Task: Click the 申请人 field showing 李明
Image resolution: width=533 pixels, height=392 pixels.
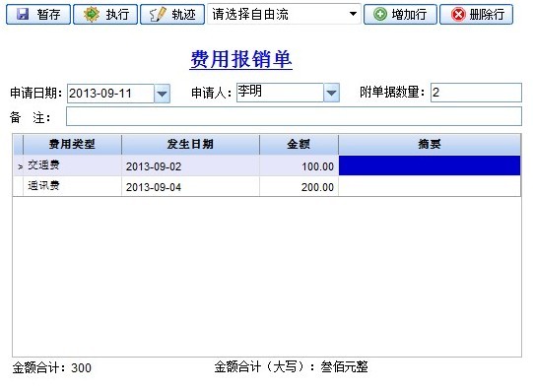Action: 280,93
